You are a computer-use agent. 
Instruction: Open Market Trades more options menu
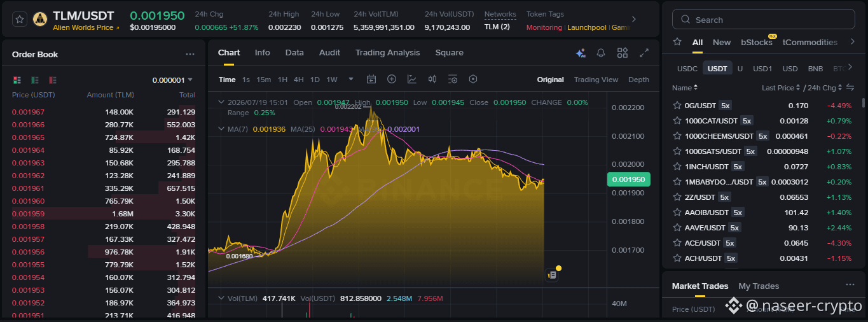pyautogui.click(x=850, y=285)
